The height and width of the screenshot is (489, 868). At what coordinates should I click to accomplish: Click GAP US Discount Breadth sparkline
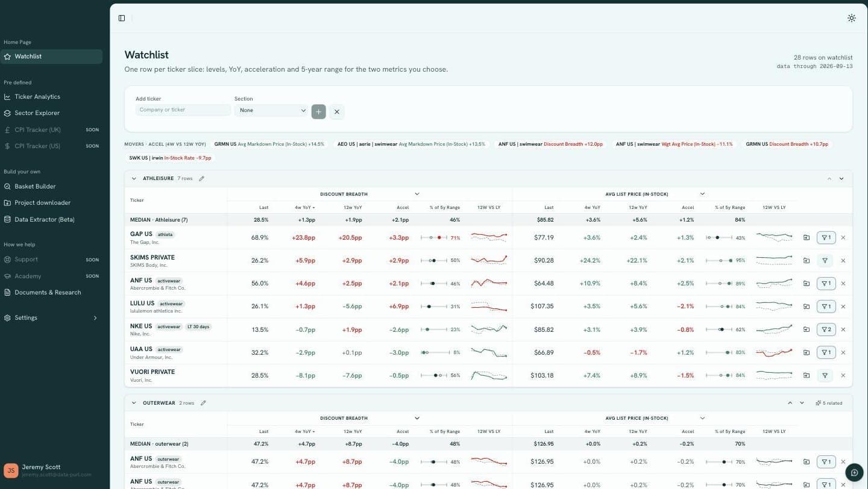pos(489,238)
